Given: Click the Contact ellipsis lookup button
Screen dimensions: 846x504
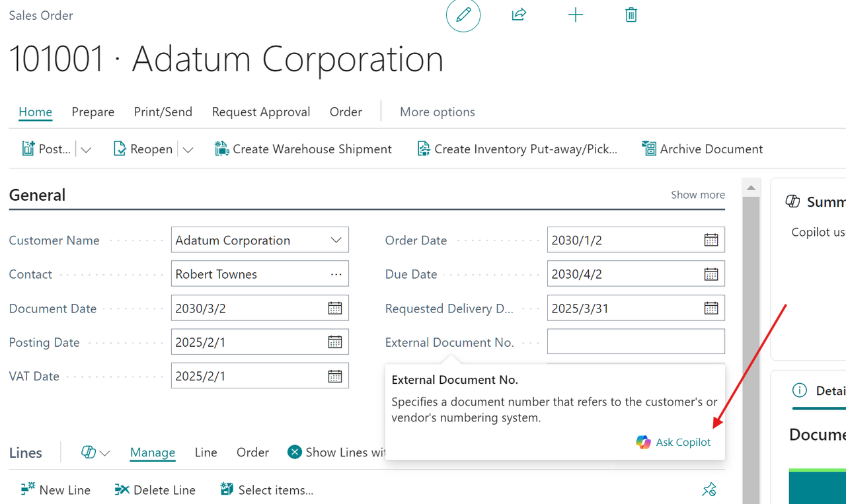Looking at the screenshot, I should tap(336, 274).
